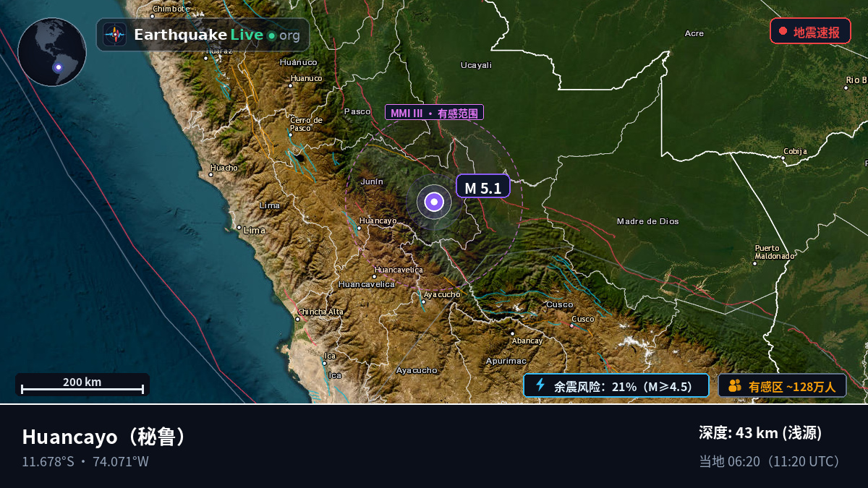Click the globe minimap locator

tap(52, 52)
